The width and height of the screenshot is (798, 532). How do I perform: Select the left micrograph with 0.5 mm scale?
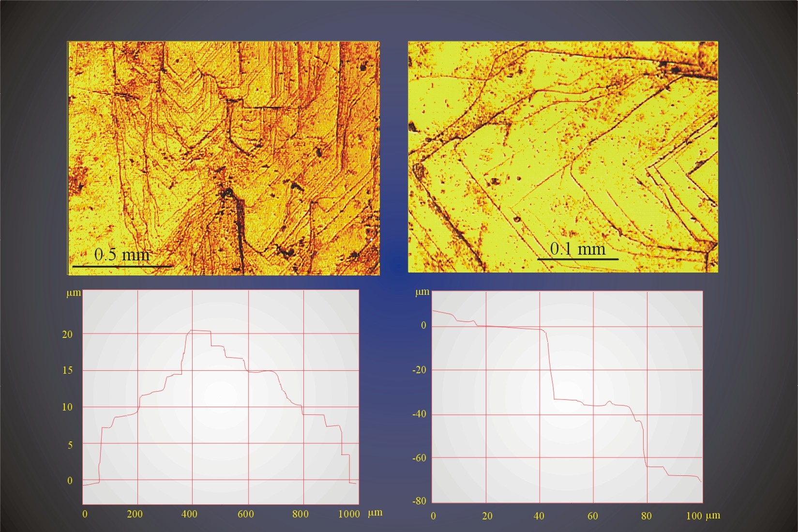point(223,158)
